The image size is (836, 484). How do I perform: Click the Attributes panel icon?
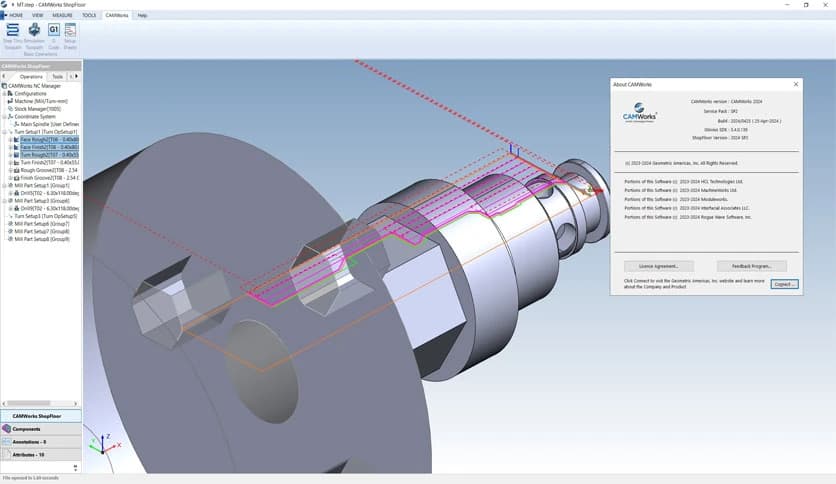[x=7, y=454]
